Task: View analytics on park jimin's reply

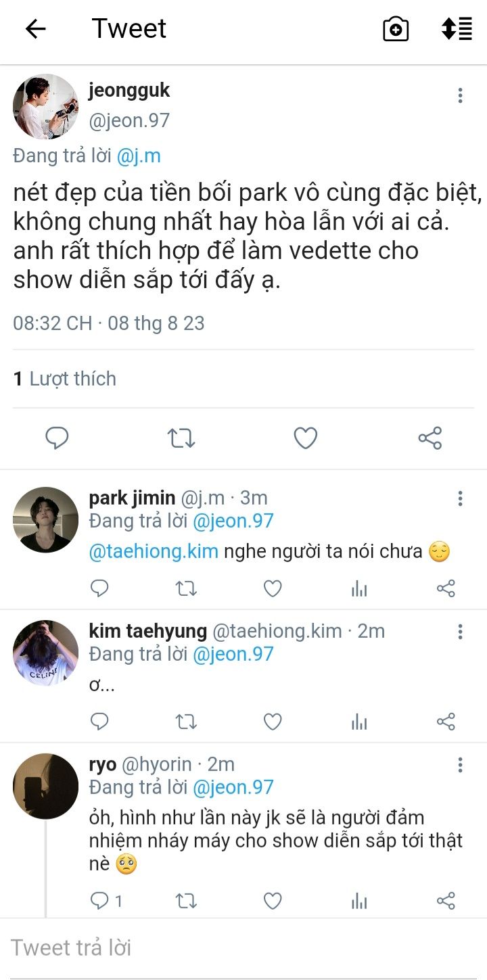Action: 359,588
